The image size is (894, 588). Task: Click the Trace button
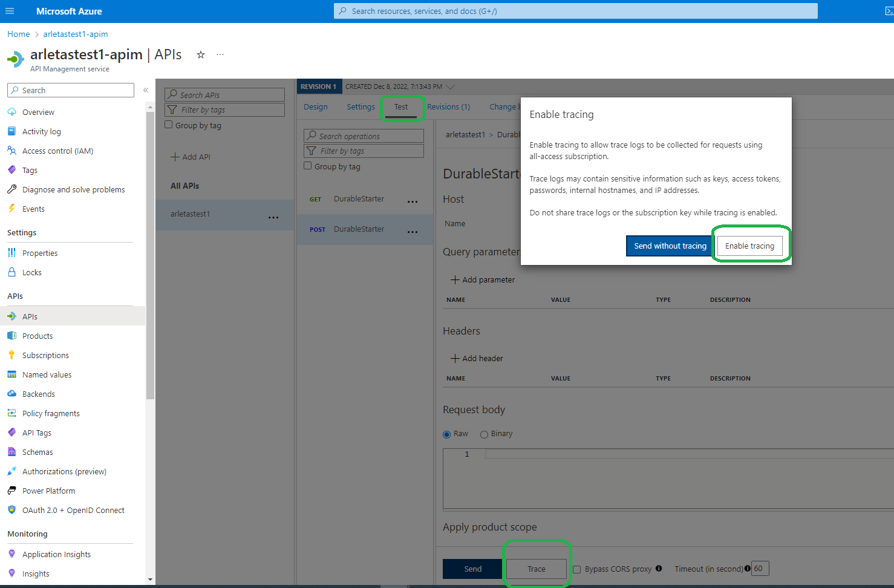pyautogui.click(x=537, y=569)
